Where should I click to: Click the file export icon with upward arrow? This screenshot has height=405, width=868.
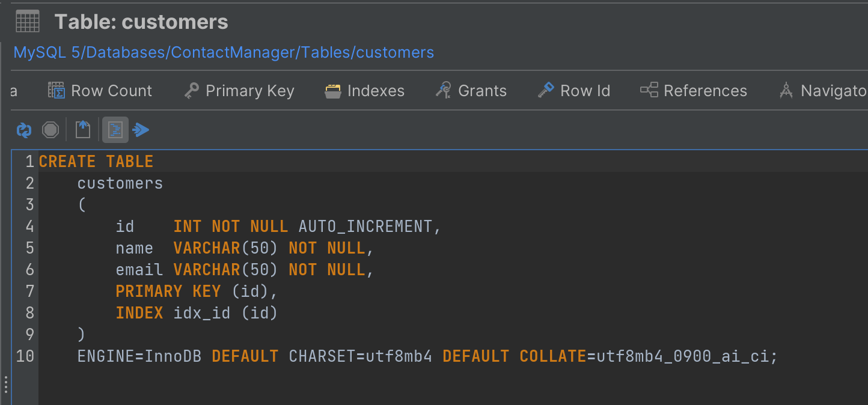pos(82,129)
